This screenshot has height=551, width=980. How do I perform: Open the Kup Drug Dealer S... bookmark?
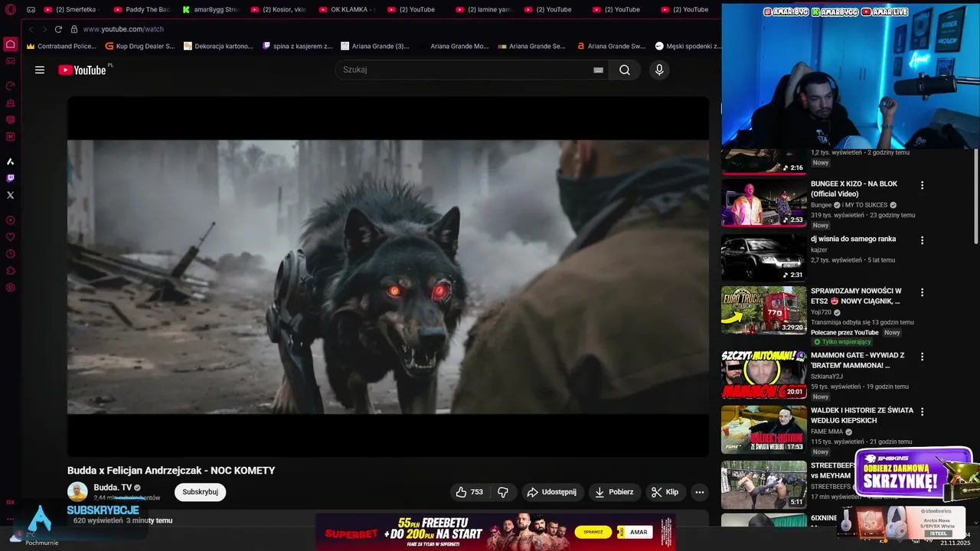point(139,46)
